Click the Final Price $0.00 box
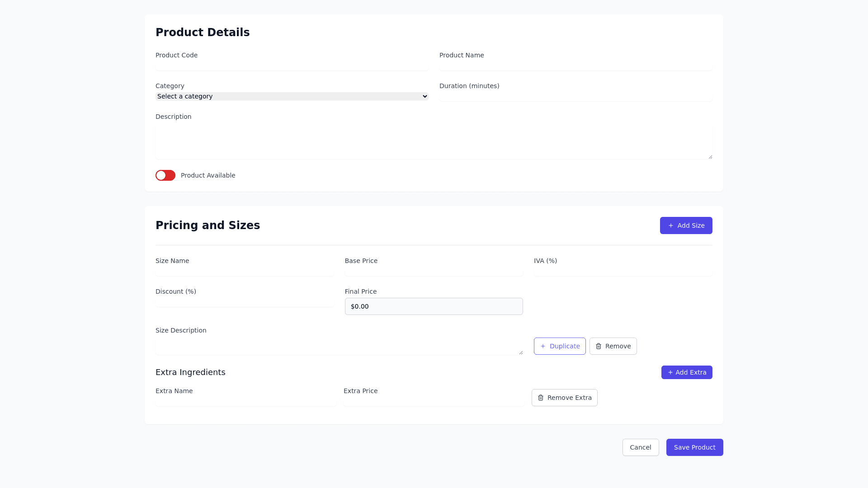Viewport: 868px width, 488px height. click(434, 306)
